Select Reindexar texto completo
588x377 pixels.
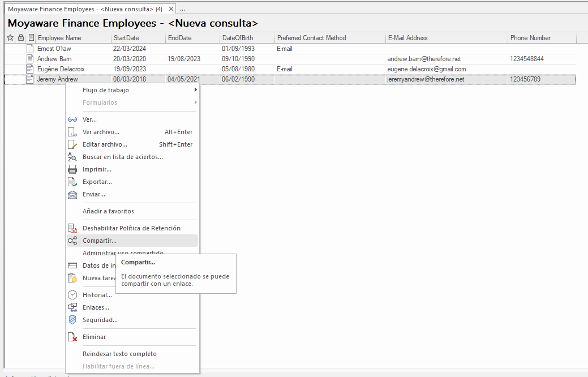tap(132, 354)
